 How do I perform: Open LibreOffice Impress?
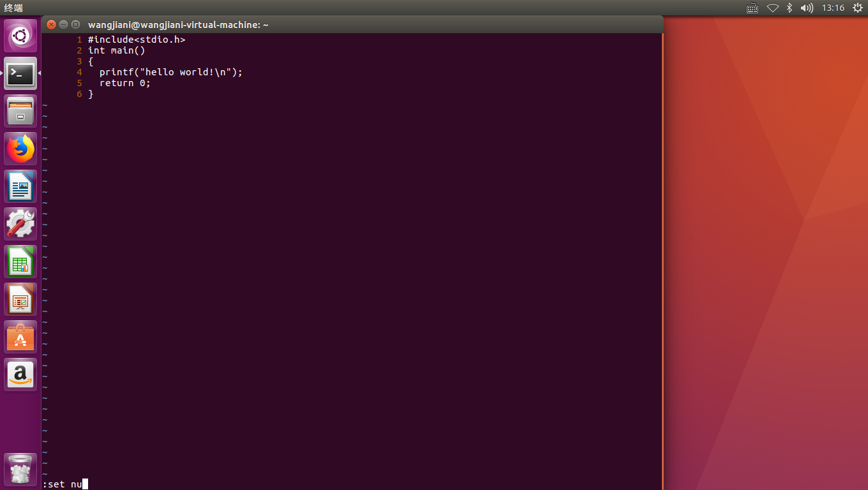[x=20, y=299]
